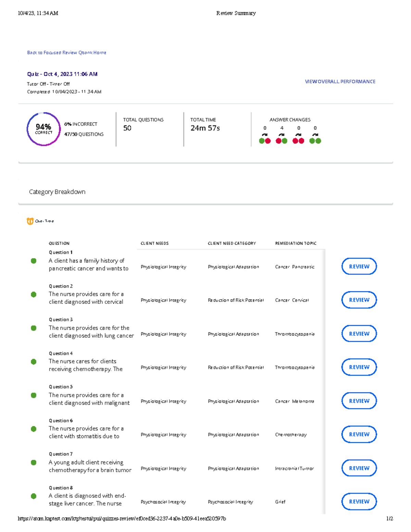
Task: Expand the QUESTION column header
Action: coord(59,243)
